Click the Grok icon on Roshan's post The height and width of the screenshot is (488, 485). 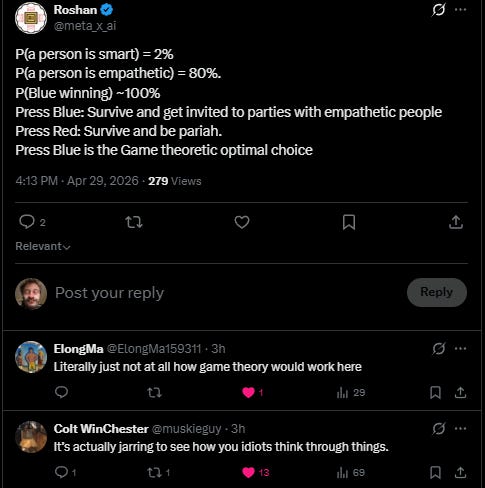point(438,10)
